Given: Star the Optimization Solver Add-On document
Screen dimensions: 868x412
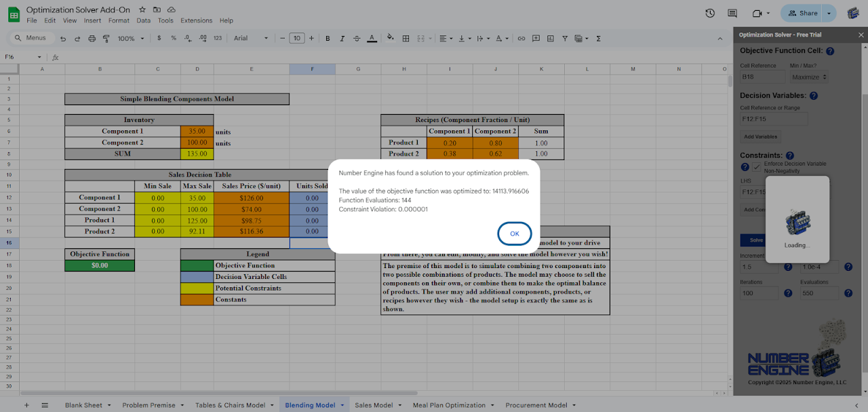Looking at the screenshot, I should coord(142,10).
